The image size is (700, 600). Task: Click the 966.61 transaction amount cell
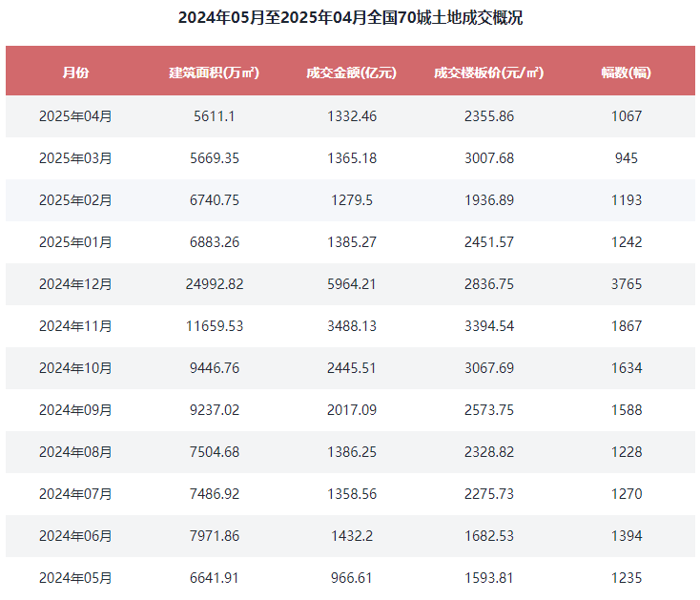point(351,578)
